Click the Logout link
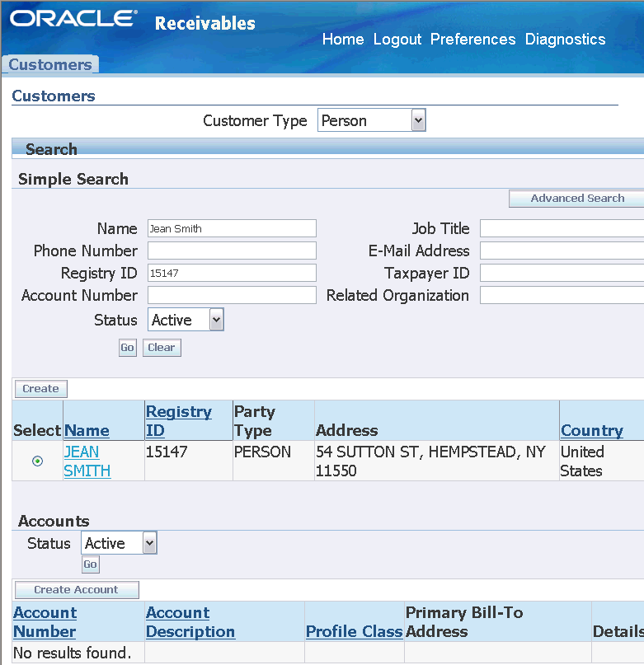Viewport: 644px width, 665px height. [397, 40]
